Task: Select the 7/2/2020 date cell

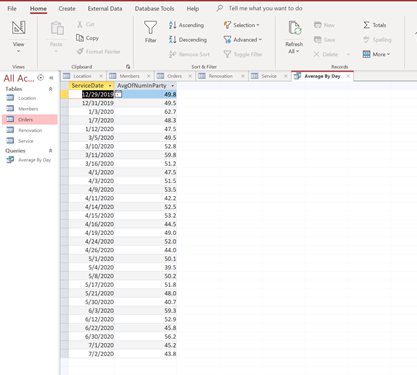Action: [91, 354]
